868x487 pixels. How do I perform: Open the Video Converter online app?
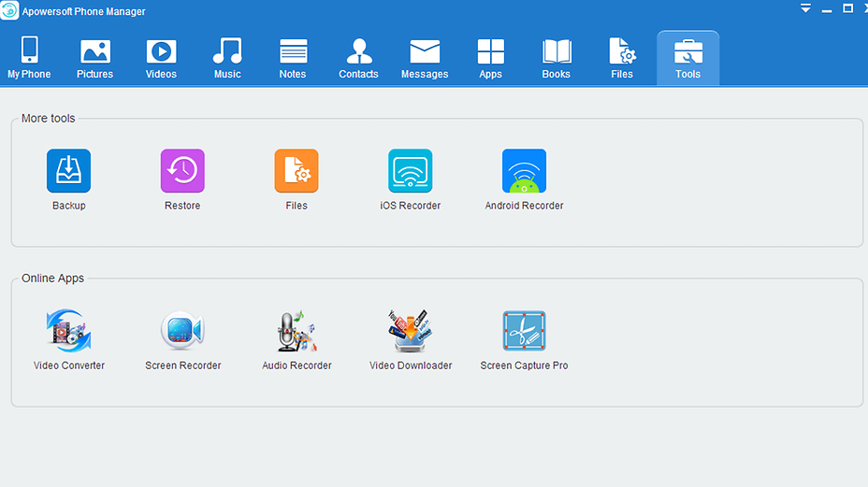pos(68,331)
